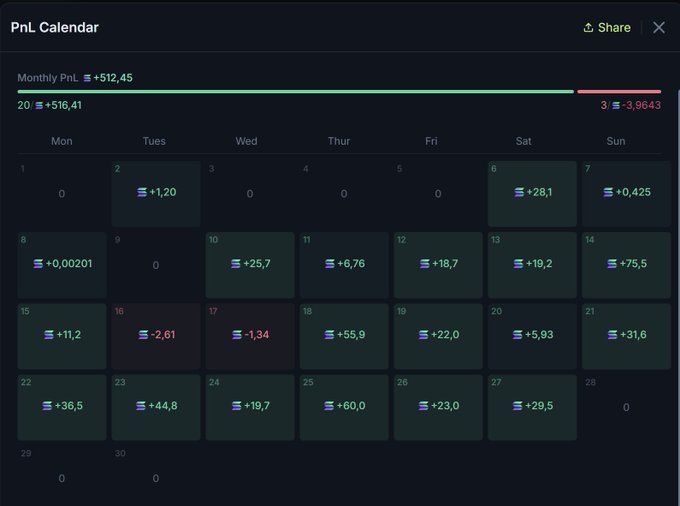The height and width of the screenshot is (506, 680).
Task: Click the vertical scrollbar on right edge
Action: pyautogui.click(x=678, y=295)
